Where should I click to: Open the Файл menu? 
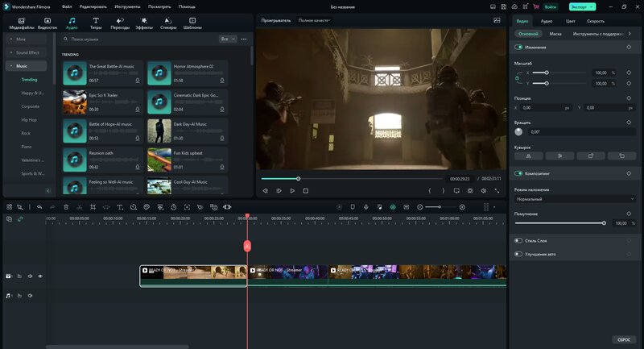pyautogui.click(x=67, y=6)
